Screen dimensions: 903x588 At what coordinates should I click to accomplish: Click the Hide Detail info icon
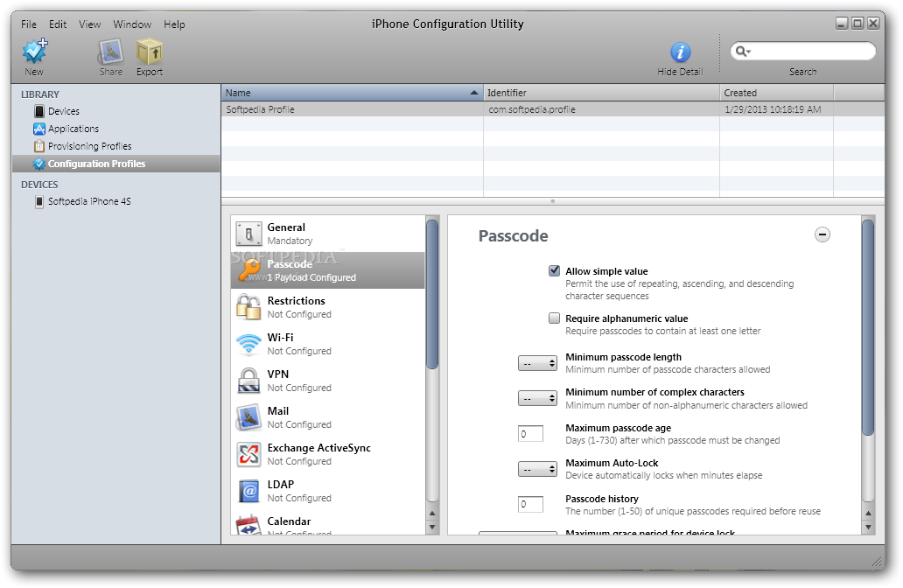coord(680,52)
